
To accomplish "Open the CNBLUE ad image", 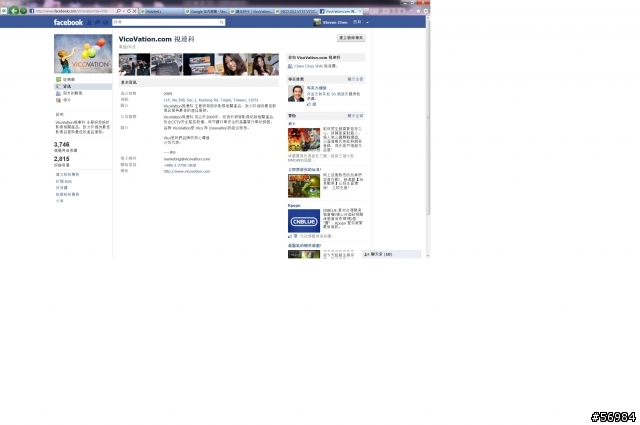I will pyautogui.click(x=304, y=221).
